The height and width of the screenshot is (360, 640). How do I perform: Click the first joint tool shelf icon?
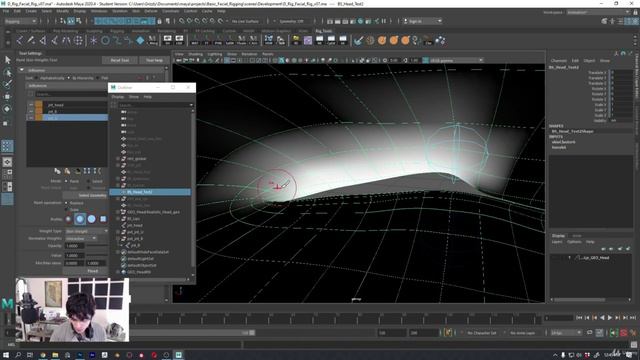[x=20, y=40]
